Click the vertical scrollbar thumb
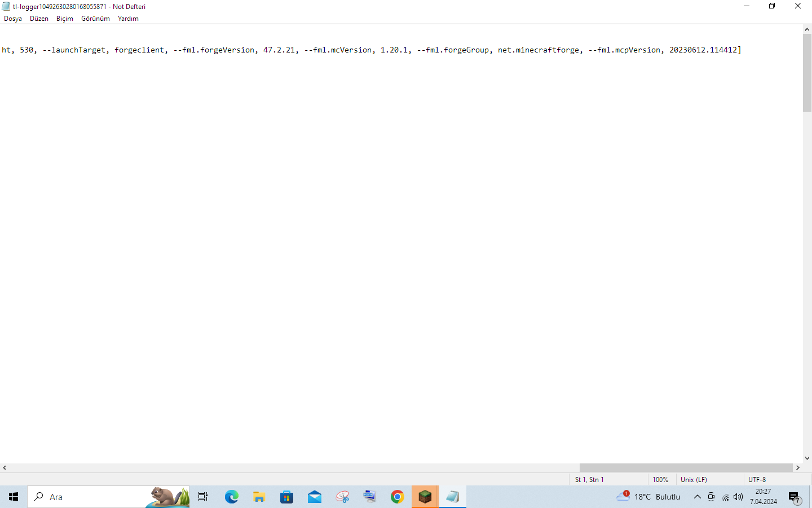Screen dimensions: 812x508 807,73
